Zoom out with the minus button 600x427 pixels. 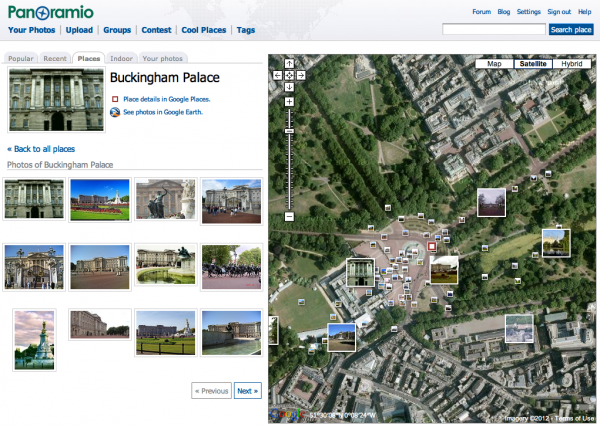[x=289, y=216]
